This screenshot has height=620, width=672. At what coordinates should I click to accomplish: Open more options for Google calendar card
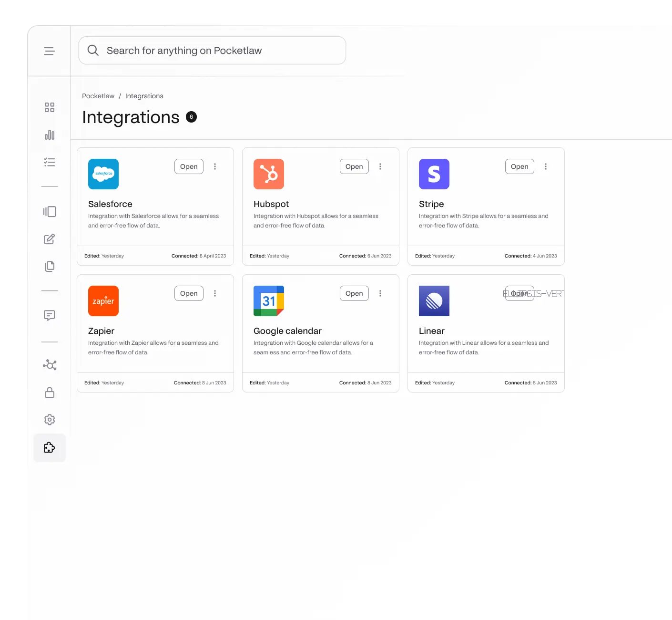[380, 293]
